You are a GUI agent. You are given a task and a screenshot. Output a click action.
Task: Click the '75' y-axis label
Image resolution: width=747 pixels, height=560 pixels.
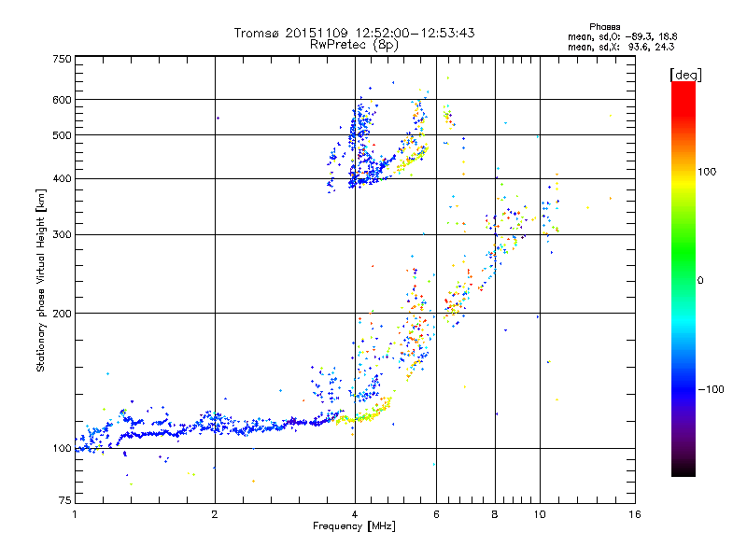pos(65,500)
